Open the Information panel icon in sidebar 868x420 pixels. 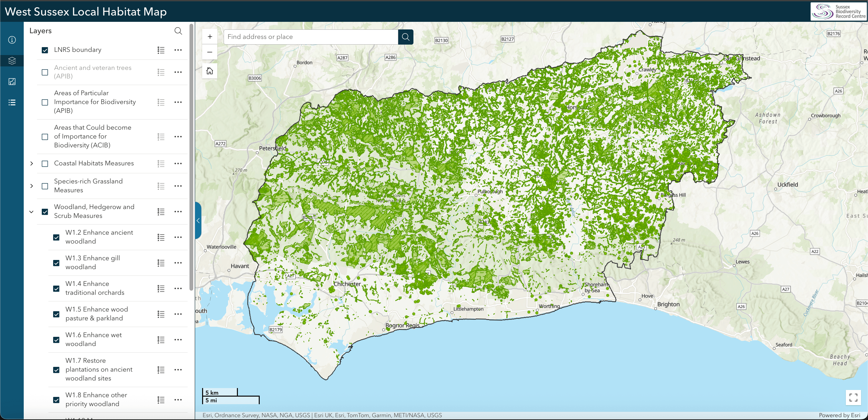point(12,40)
